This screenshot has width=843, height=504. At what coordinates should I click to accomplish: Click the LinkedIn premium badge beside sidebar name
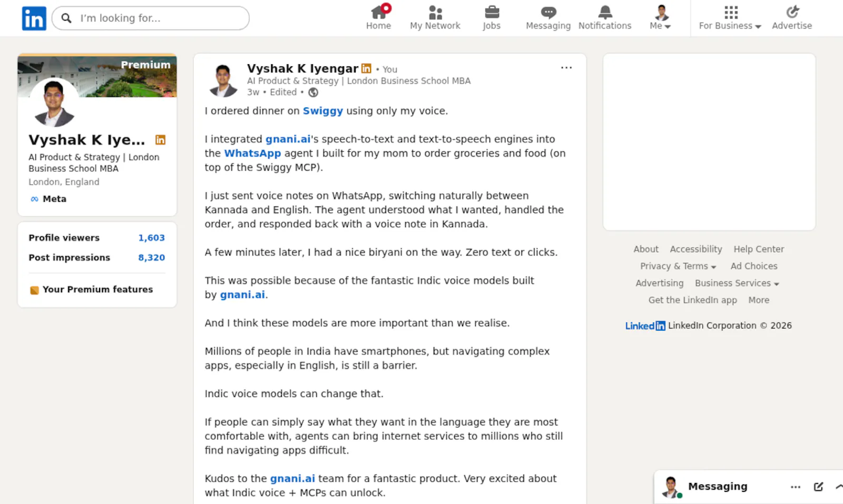click(160, 140)
